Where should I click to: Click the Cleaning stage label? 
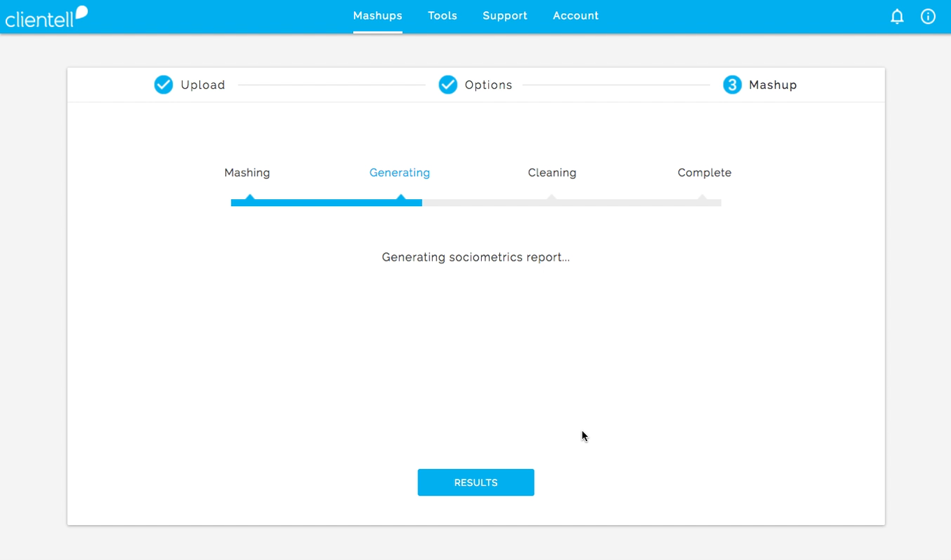(x=552, y=173)
